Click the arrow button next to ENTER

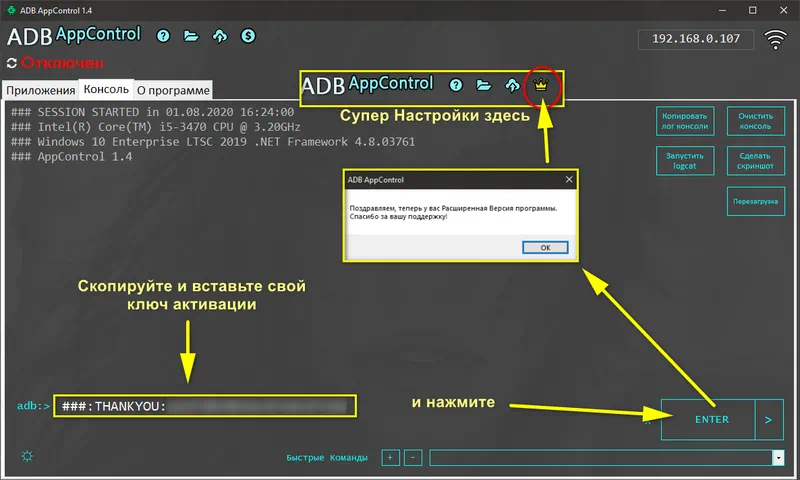click(x=769, y=419)
